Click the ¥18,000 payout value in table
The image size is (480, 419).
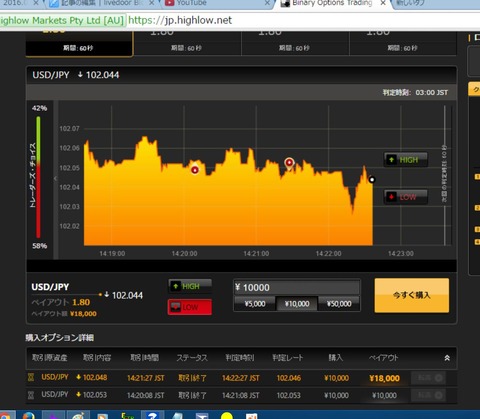(x=384, y=378)
